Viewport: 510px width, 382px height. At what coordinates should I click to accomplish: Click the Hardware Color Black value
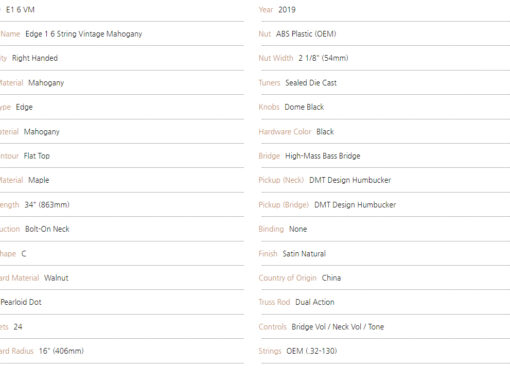325,132
